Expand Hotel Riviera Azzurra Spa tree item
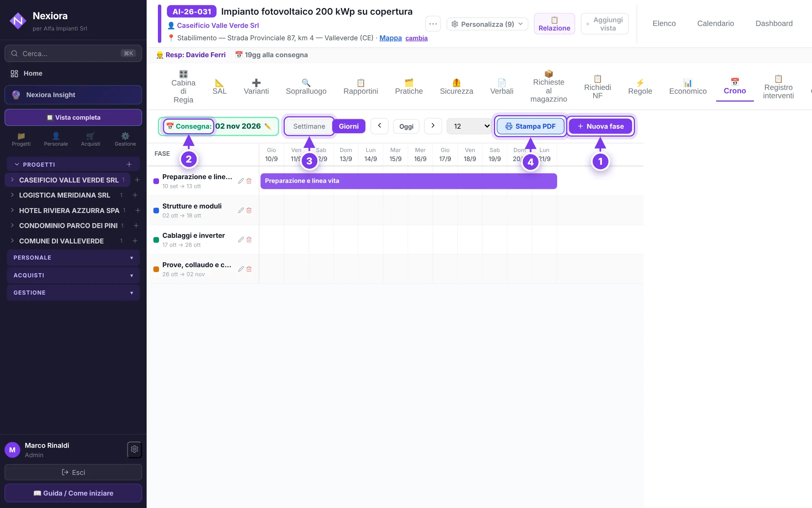 tap(12, 210)
